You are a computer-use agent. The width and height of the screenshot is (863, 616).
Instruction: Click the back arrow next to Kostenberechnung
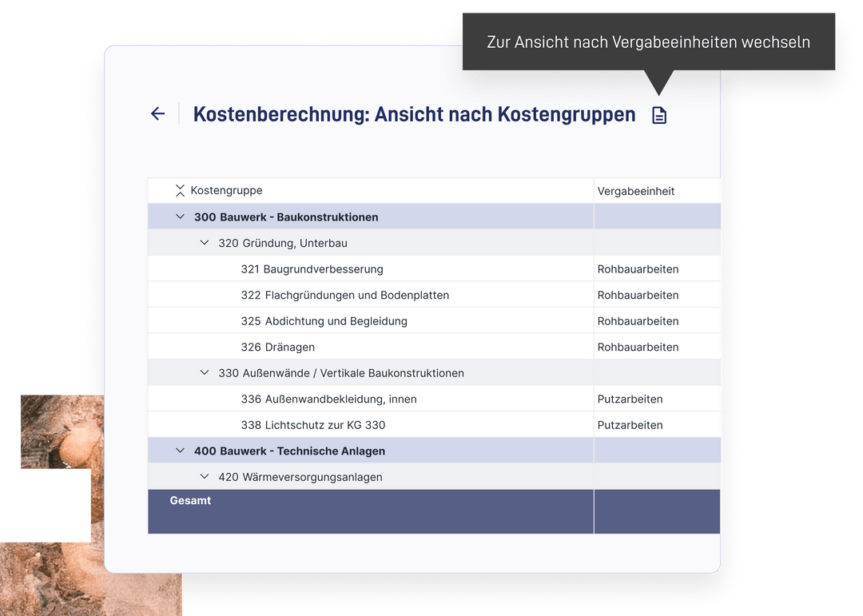157,113
